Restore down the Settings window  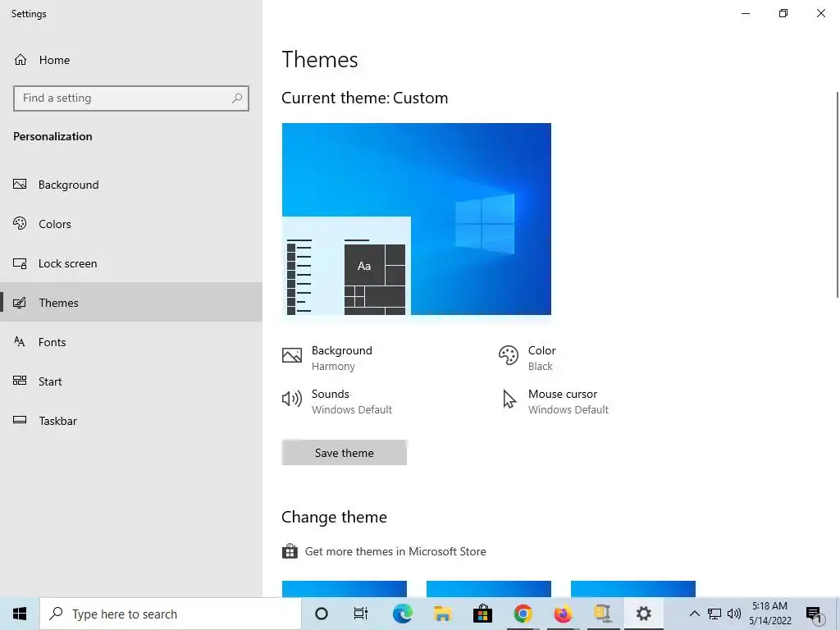tap(783, 13)
